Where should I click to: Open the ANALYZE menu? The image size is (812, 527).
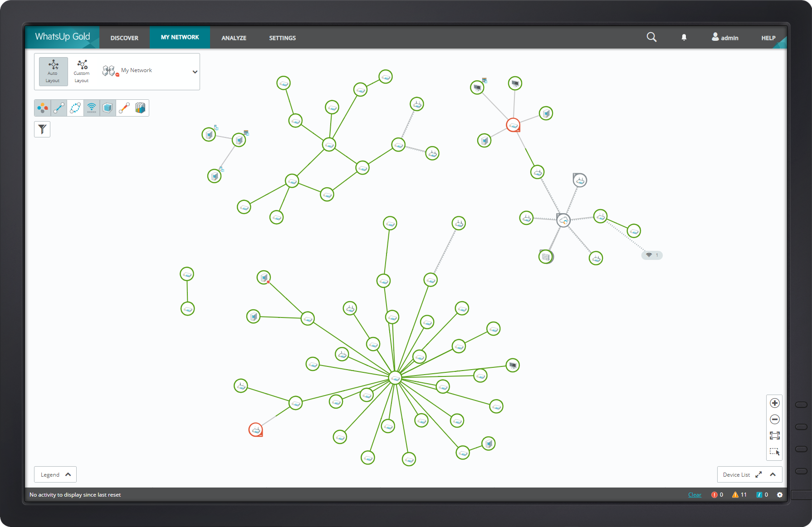234,38
